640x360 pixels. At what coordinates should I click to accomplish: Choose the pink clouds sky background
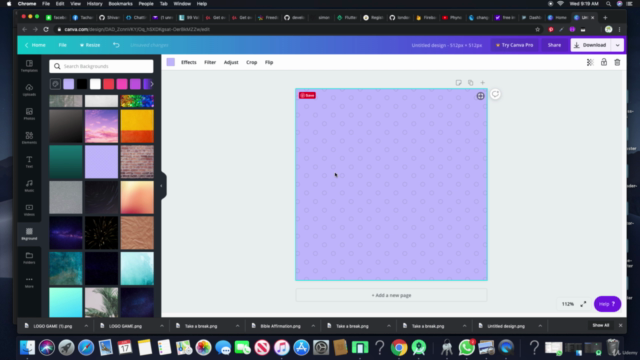pyautogui.click(x=101, y=127)
